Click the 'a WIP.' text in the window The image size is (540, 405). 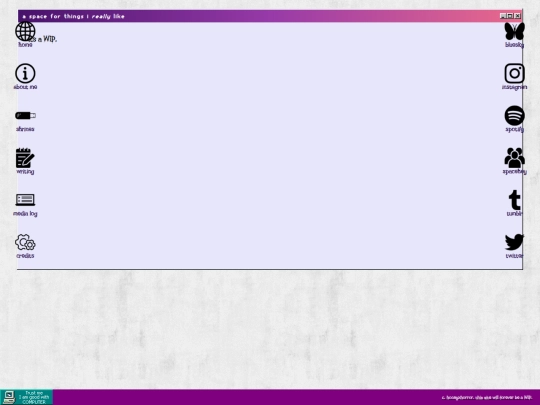coord(47,39)
